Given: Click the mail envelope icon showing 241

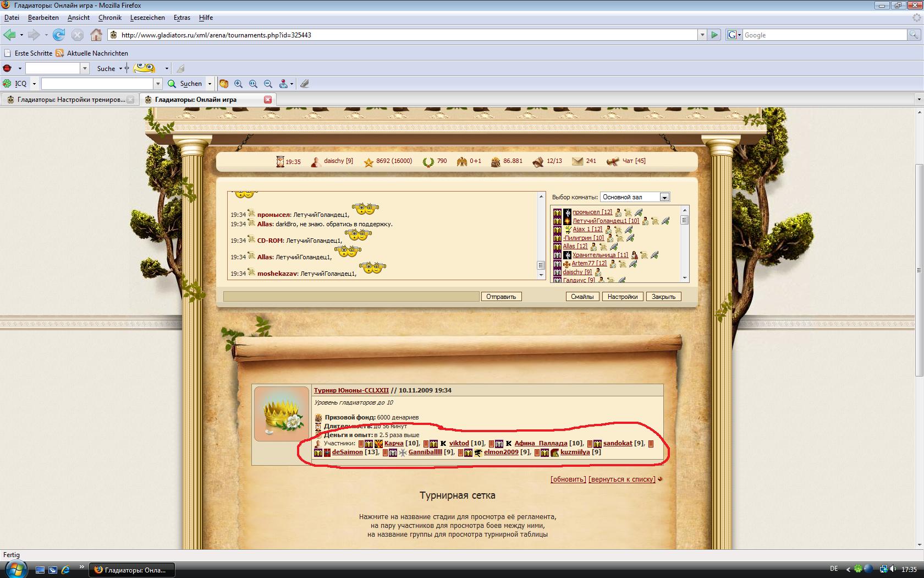Looking at the screenshot, I should click(577, 161).
